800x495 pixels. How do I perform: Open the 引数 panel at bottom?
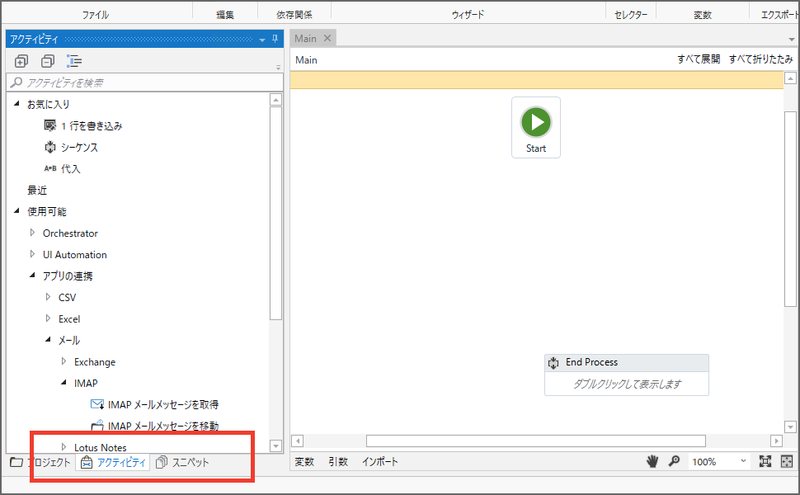pyautogui.click(x=338, y=462)
